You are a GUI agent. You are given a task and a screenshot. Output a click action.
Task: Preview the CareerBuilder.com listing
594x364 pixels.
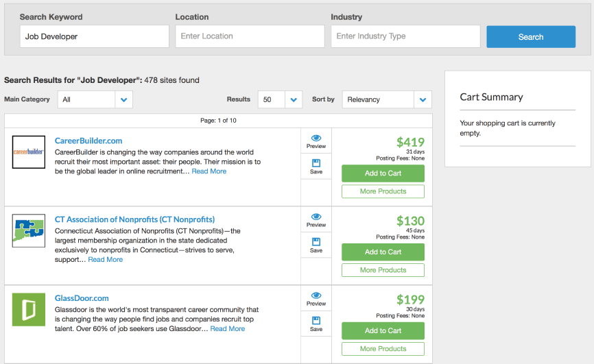click(x=316, y=141)
